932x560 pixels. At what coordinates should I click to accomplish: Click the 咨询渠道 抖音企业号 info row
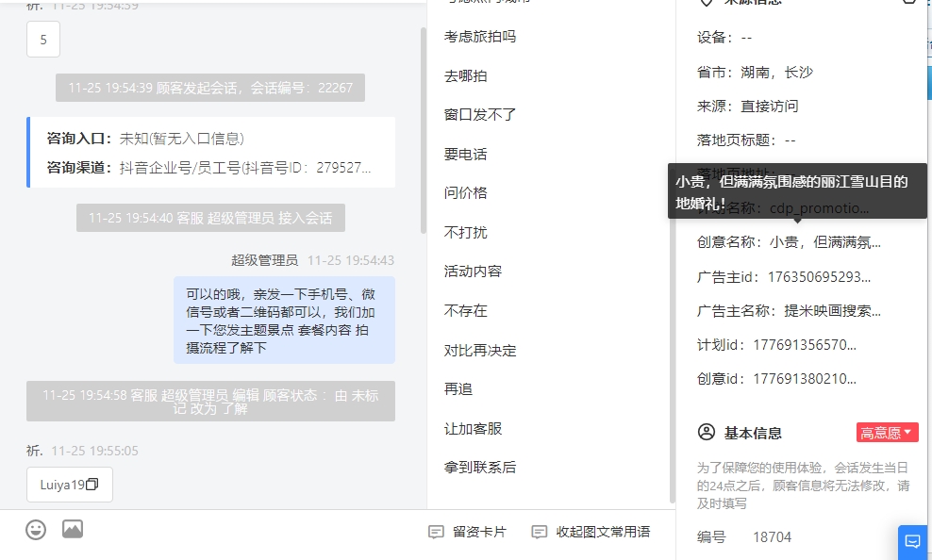point(208,168)
